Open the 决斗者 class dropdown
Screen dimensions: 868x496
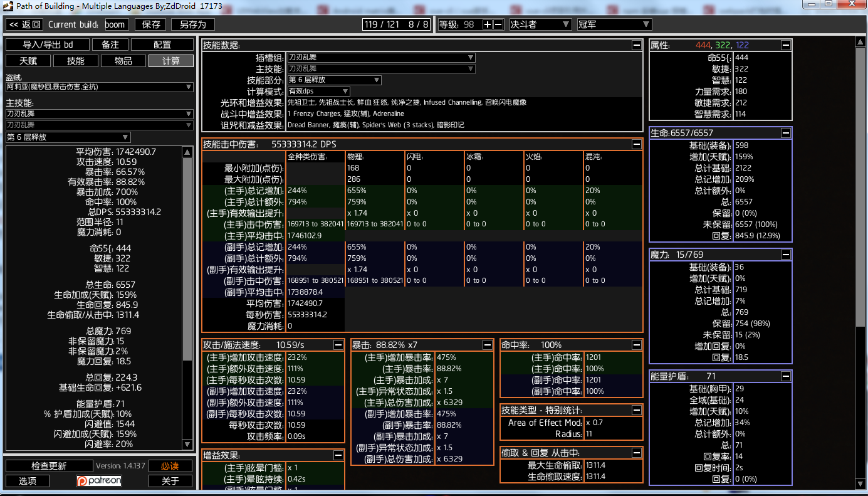[x=540, y=24]
